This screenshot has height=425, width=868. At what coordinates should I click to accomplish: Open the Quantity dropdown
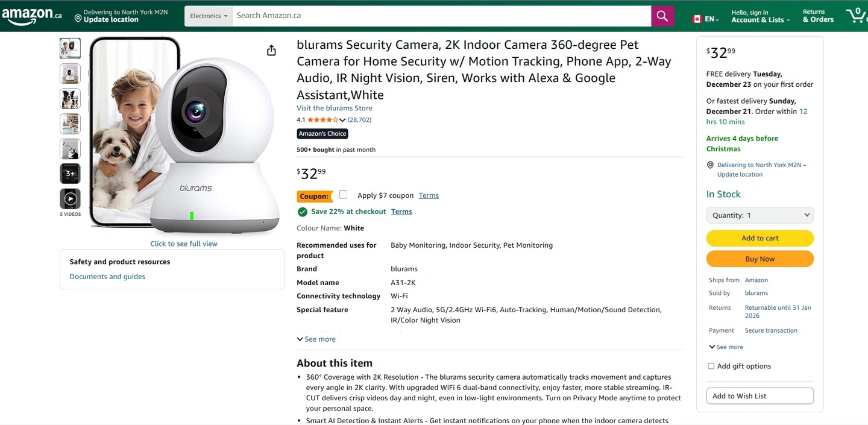[x=759, y=215]
